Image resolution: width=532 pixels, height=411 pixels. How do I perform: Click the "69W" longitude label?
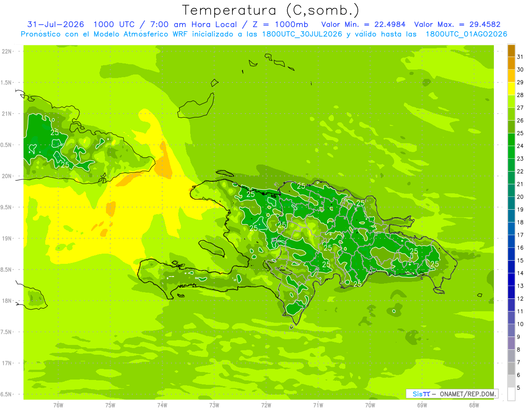point(422,406)
